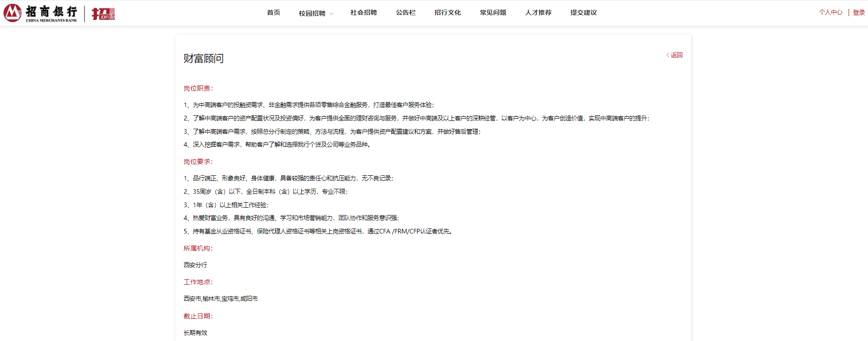The image size is (868, 341).
Task: Click duty line 1 about 投融资需求
Action: 309,105
